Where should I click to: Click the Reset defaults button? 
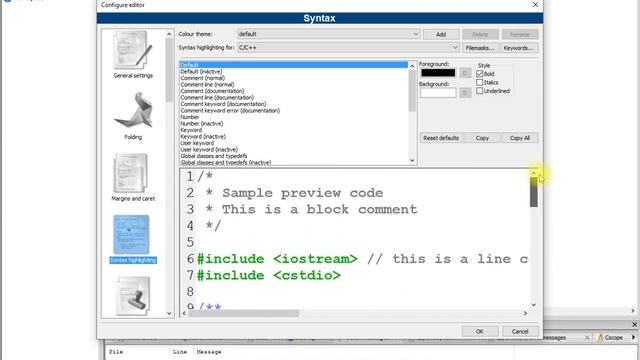441,138
